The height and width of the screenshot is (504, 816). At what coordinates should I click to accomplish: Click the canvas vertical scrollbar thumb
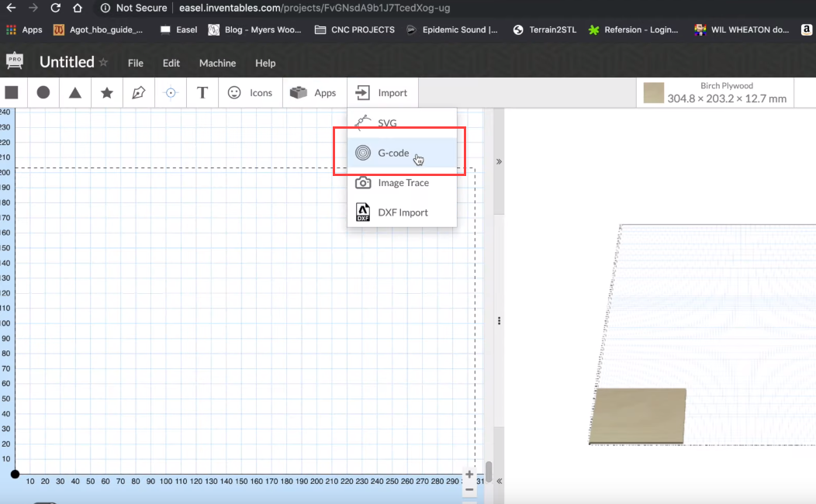(489, 471)
